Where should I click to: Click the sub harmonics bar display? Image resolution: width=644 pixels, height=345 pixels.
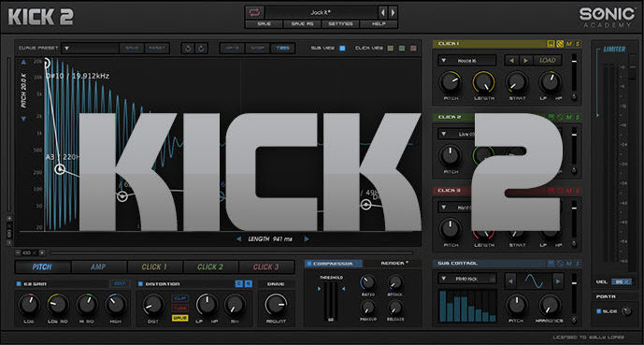pos(467,306)
